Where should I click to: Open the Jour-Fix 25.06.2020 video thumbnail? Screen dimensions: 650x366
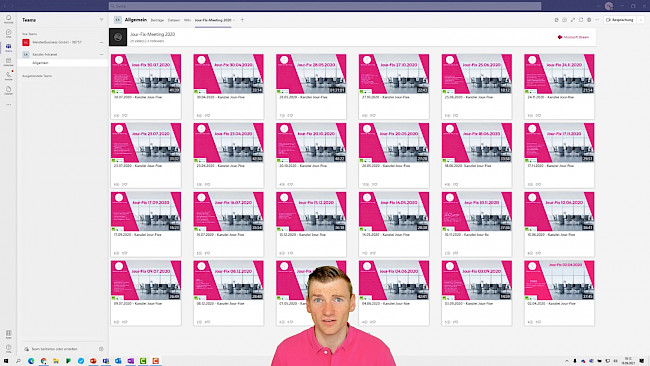pos(476,73)
